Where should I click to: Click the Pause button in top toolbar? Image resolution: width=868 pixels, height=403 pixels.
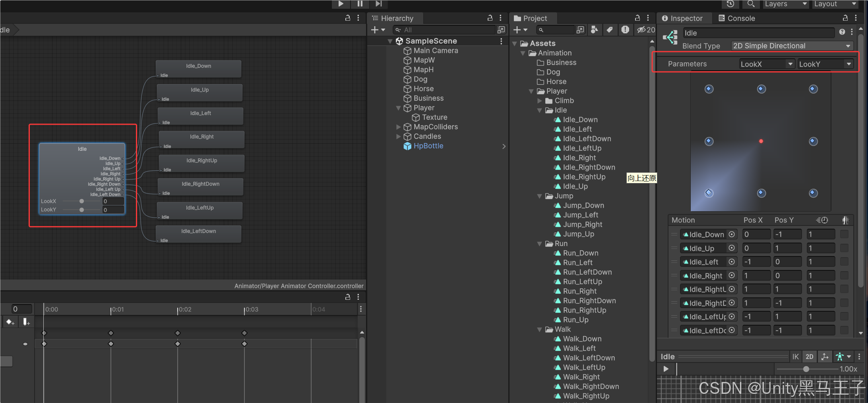coord(360,4)
